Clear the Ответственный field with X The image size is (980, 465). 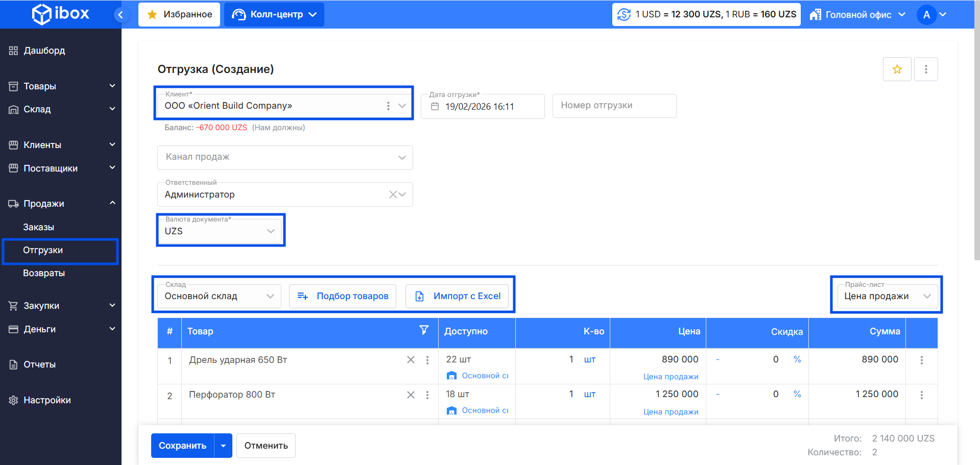coord(393,194)
